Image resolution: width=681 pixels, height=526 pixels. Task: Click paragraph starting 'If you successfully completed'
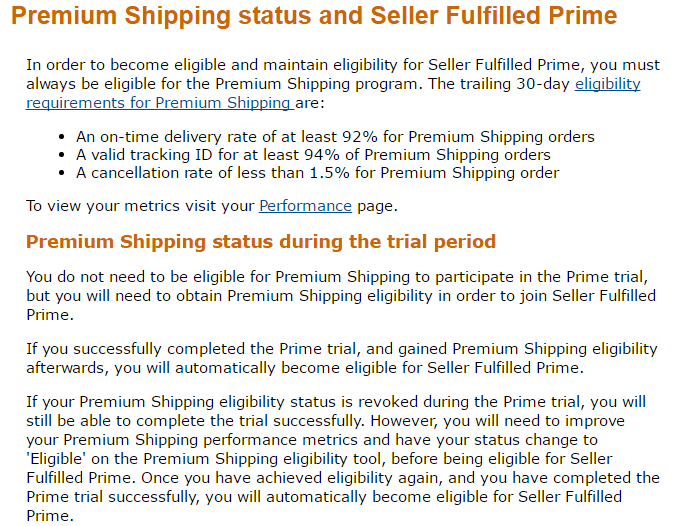342,358
